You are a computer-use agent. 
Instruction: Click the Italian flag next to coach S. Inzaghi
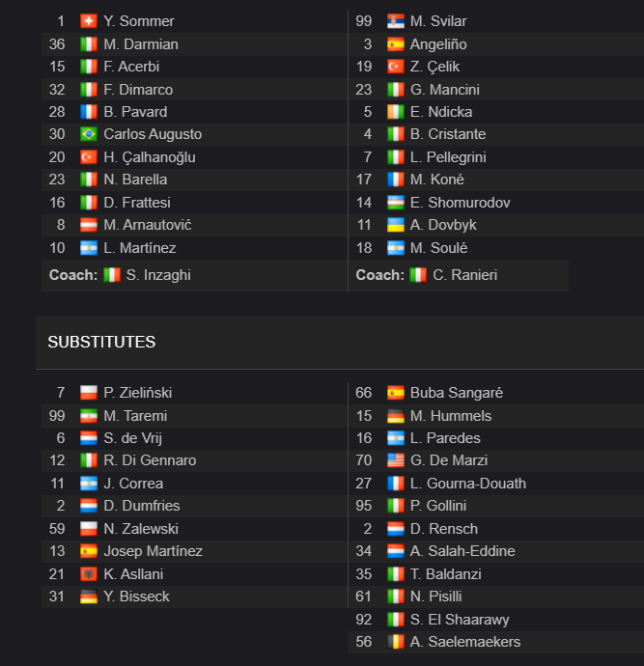pyautogui.click(x=112, y=275)
